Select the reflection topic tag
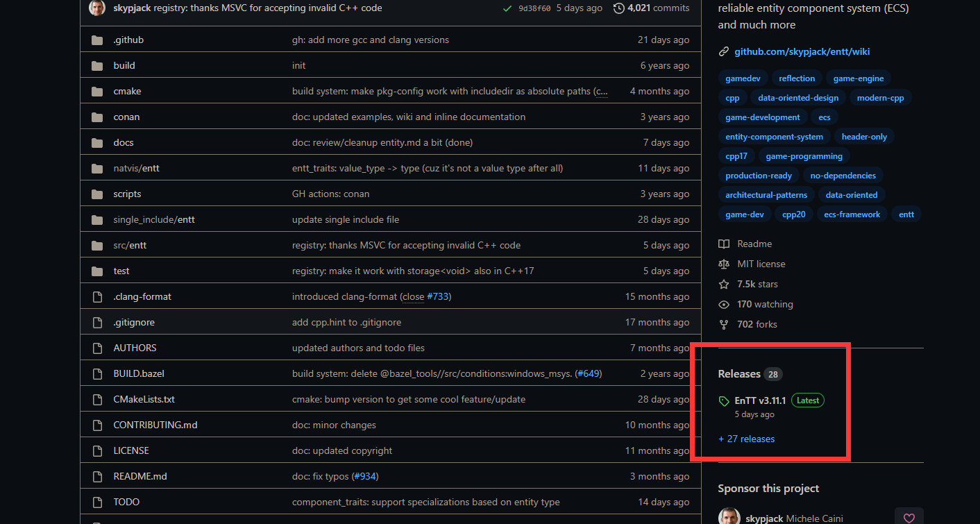 tap(797, 78)
